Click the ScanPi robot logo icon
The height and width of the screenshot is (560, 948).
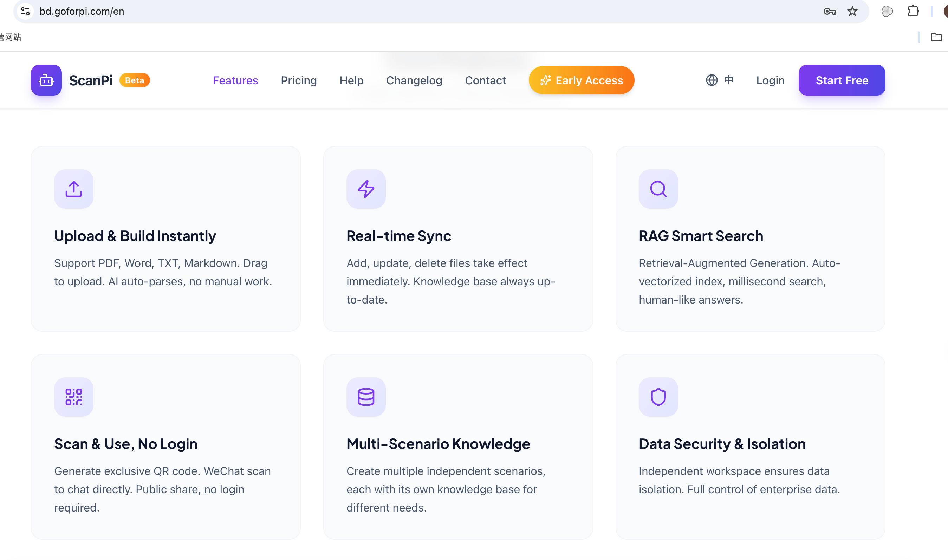pos(46,80)
